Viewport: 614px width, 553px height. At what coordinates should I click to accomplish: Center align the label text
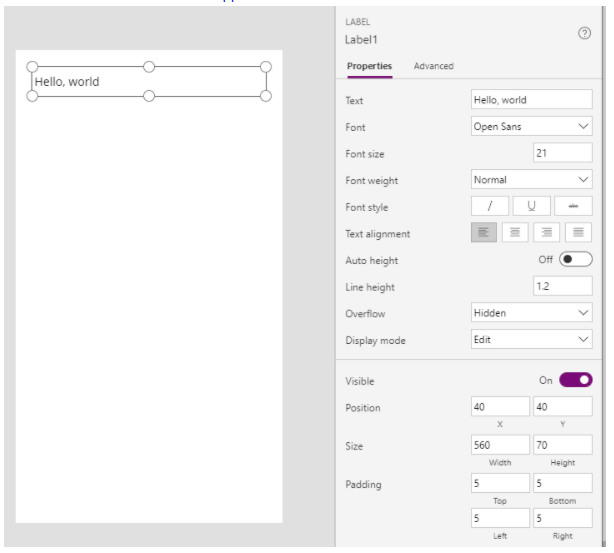516,233
